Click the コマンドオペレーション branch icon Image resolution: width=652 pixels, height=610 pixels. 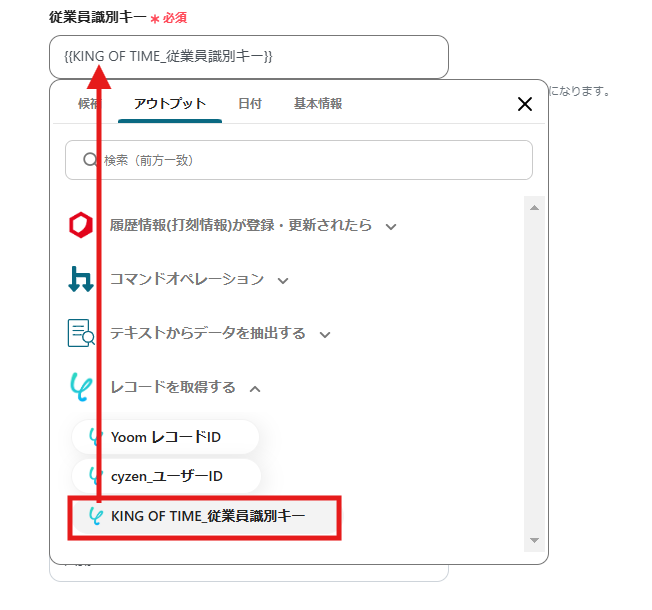tap(81, 279)
